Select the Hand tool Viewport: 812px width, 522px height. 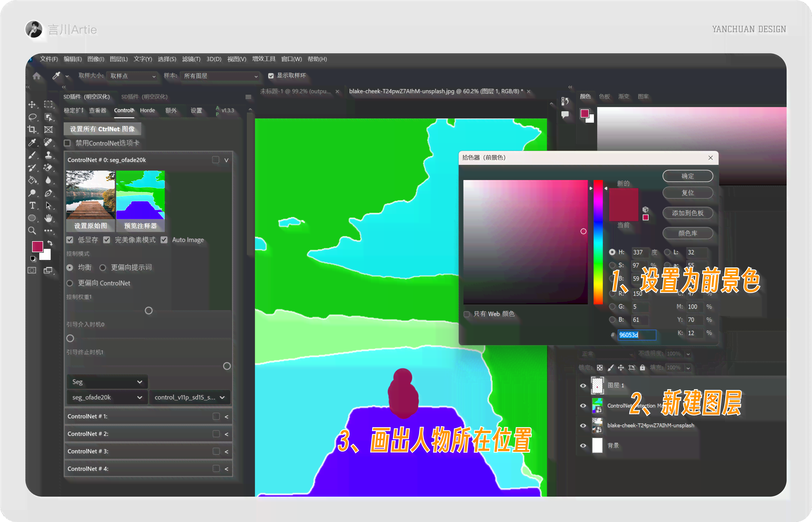tap(48, 218)
